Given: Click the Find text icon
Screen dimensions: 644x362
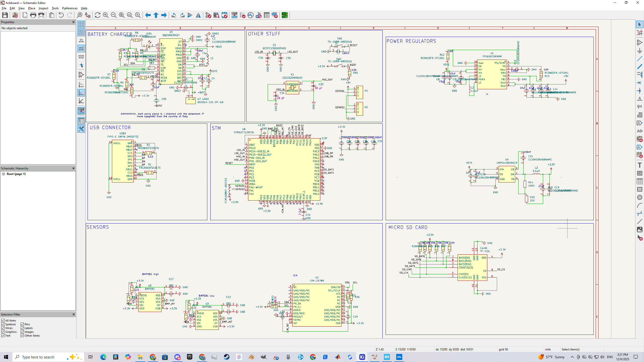Looking at the screenshot, I should pos(79,15).
